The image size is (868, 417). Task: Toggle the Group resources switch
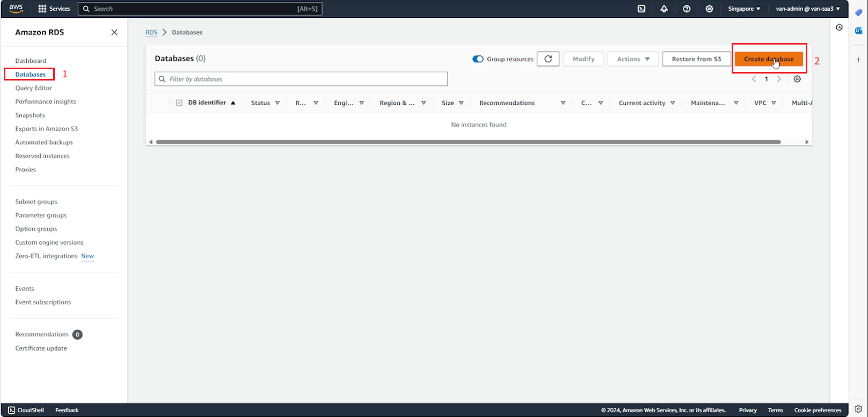coord(478,59)
